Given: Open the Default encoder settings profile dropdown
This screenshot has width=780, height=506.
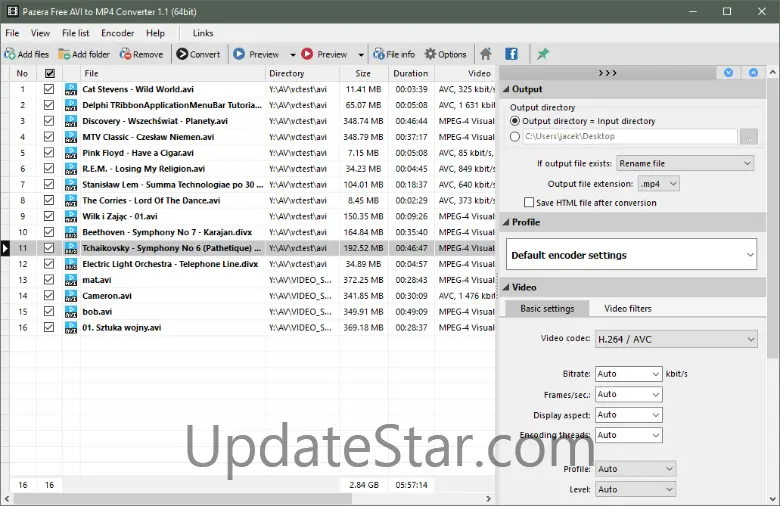Looking at the screenshot, I should pyautogui.click(x=631, y=255).
